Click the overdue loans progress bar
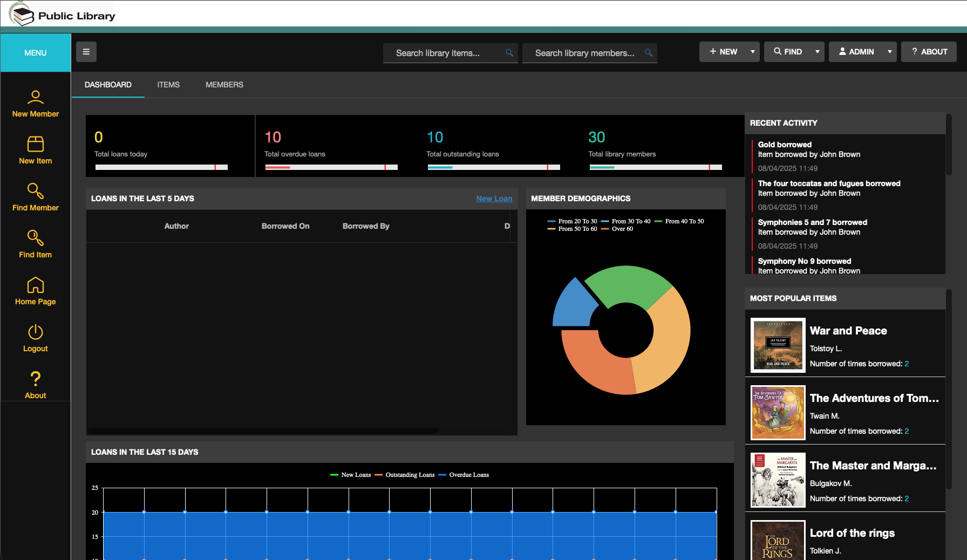Screen dimensions: 967x560 [x=330, y=167]
